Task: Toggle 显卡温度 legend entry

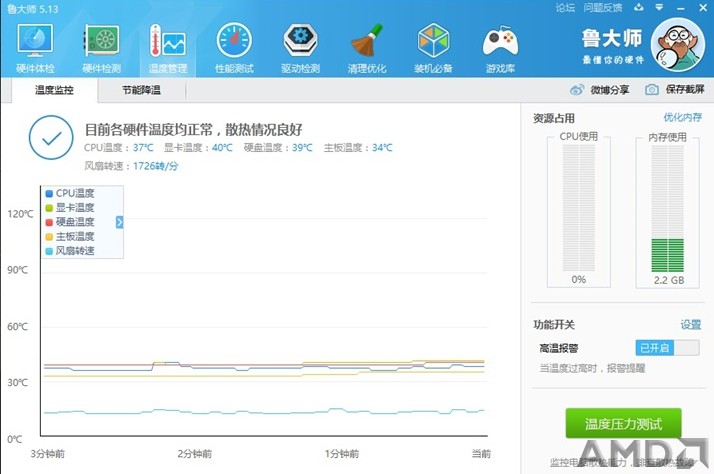Action: pyautogui.click(x=70, y=208)
